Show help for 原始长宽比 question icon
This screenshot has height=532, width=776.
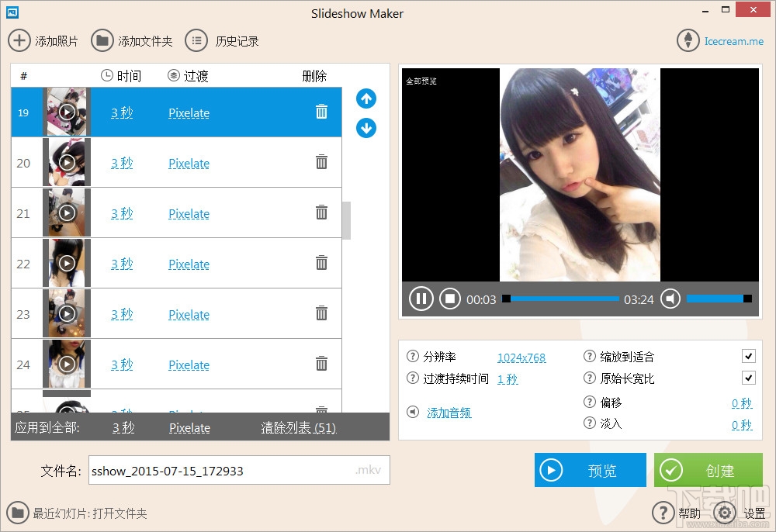(590, 378)
